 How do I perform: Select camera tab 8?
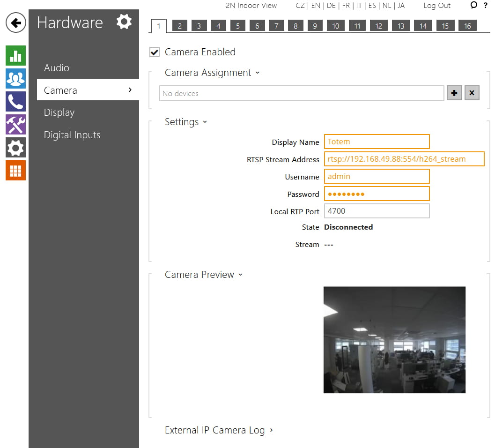(296, 26)
